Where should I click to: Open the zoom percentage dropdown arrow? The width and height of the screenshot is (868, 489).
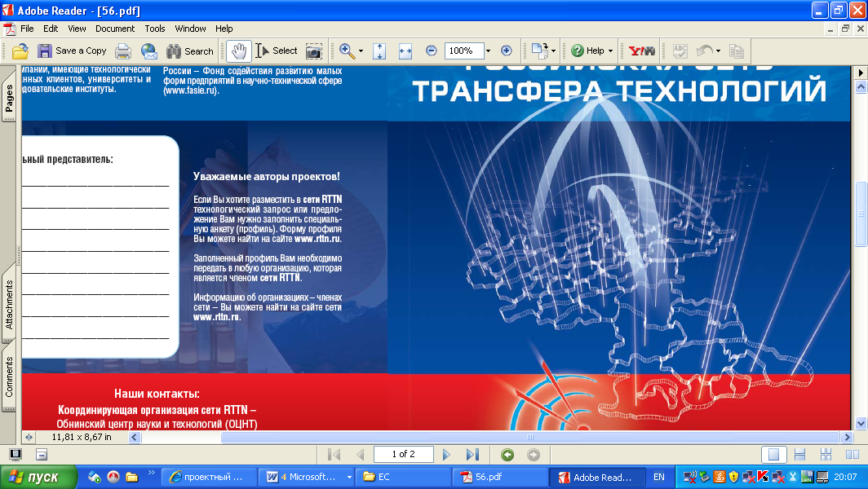tap(488, 51)
